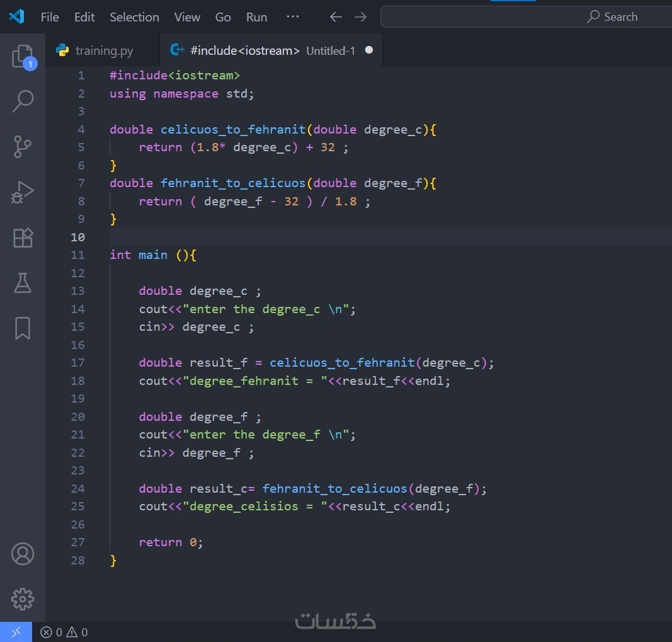This screenshot has height=642, width=672.
Task: Click 'cin>> degree_c ;' on line 15
Action: [x=196, y=327]
